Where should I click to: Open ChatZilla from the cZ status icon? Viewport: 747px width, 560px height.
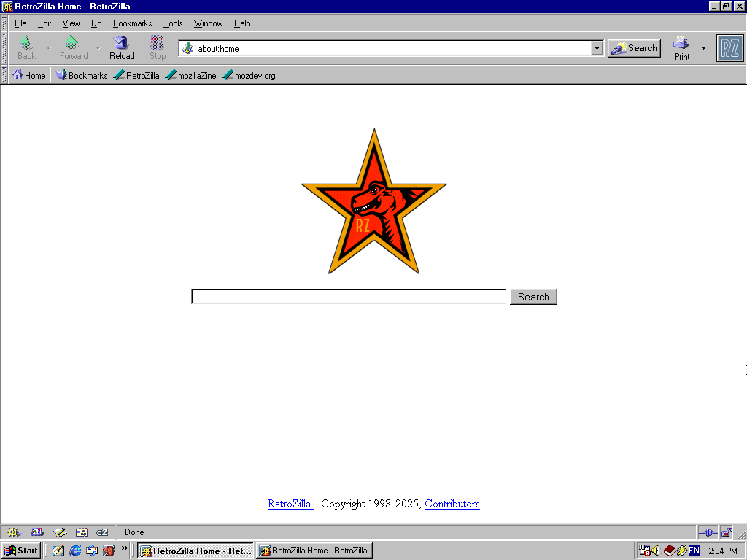(102, 532)
